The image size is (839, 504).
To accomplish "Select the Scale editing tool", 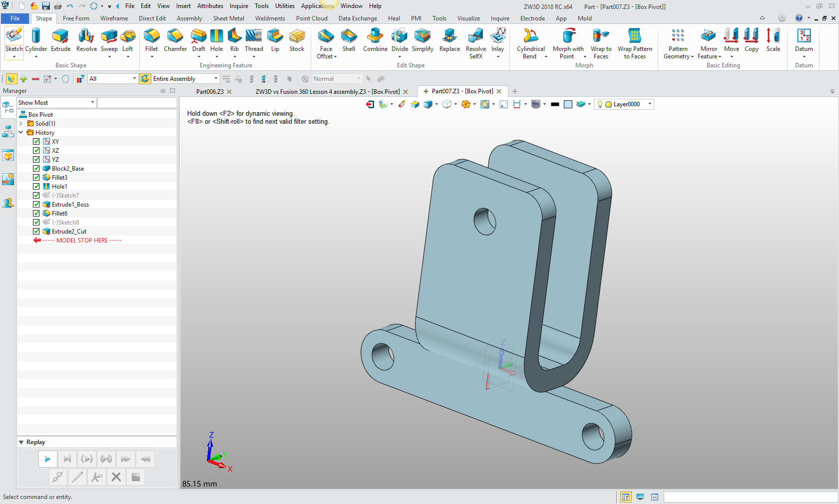I will [x=773, y=40].
